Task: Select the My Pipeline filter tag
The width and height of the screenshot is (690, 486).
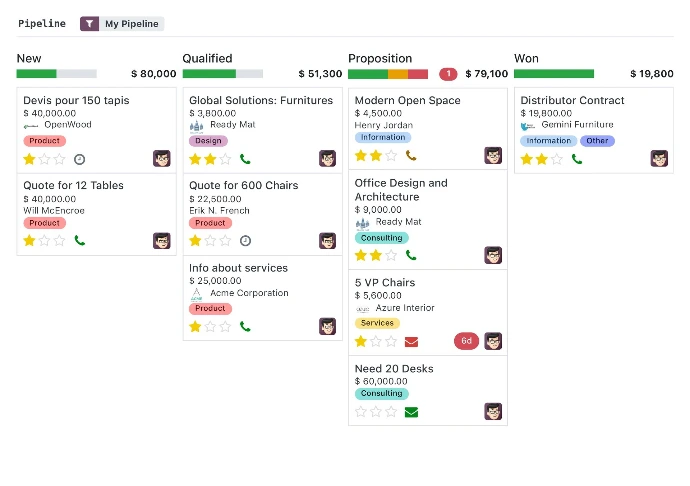Action: click(132, 23)
